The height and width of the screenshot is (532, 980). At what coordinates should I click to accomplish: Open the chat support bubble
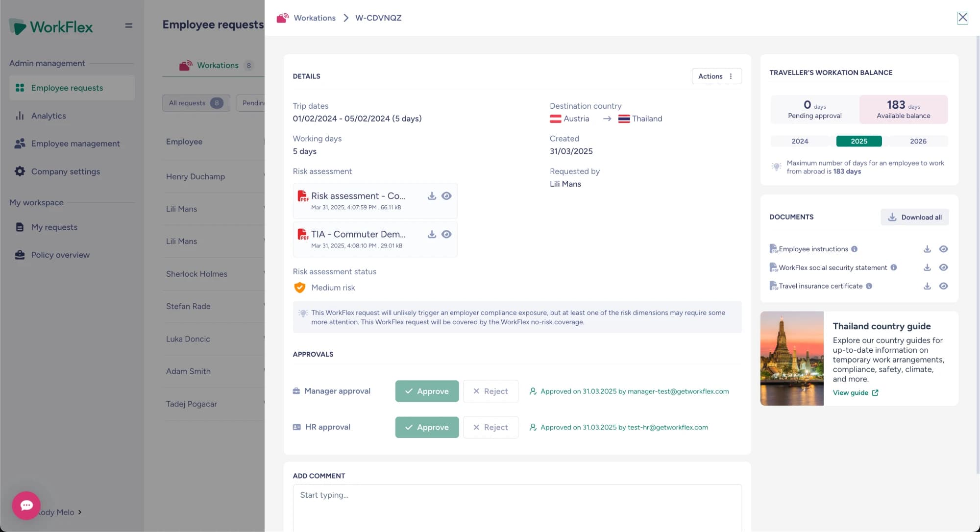click(26, 506)
